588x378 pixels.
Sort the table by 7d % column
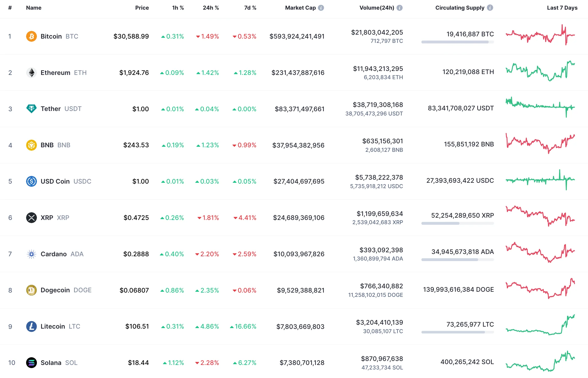pyautogui.click(x=250, y=8)
